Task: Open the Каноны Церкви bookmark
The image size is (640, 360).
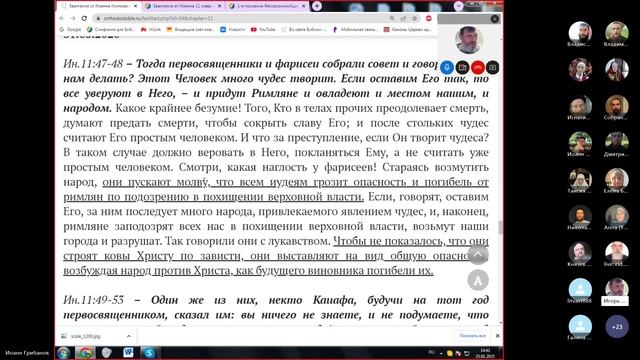Action: pyautogui.click(x=407, y=29)
